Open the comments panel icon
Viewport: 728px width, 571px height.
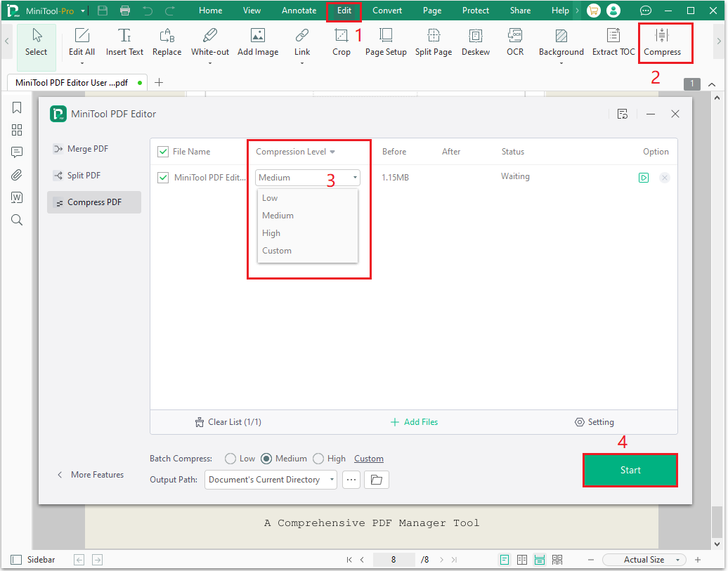pyautogui.click(x=16, y=152)
